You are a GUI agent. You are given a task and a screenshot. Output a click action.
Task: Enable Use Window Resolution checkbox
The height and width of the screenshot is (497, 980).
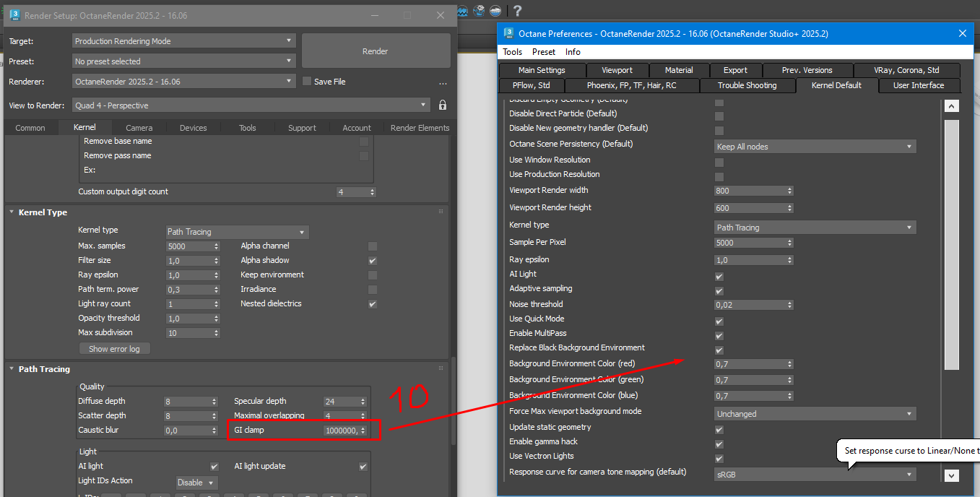click(x=719, y=163)
